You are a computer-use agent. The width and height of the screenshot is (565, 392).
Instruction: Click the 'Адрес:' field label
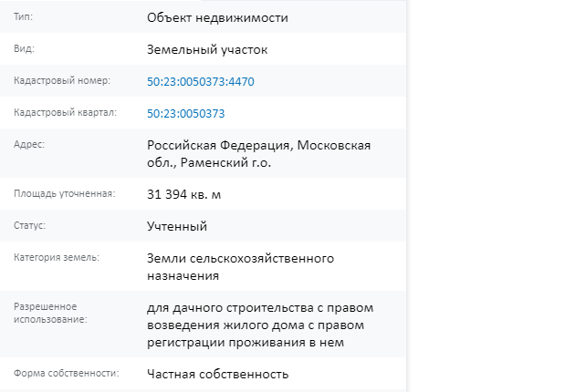[x=29, y=144]
